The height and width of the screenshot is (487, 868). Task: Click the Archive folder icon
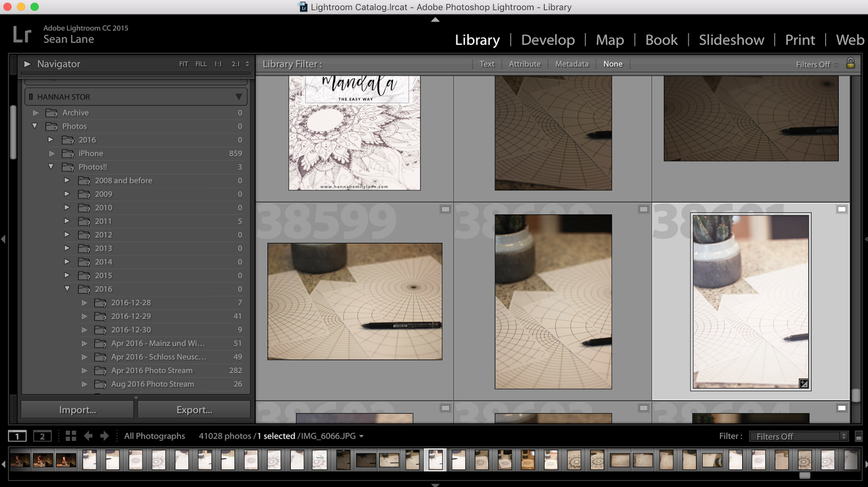coord(52,113)
